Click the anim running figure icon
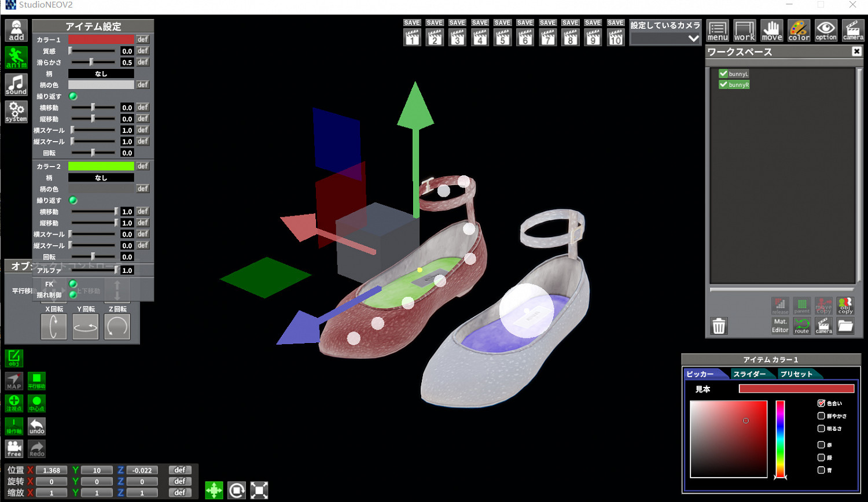This screenshot has width=868, height=502. 16,58
